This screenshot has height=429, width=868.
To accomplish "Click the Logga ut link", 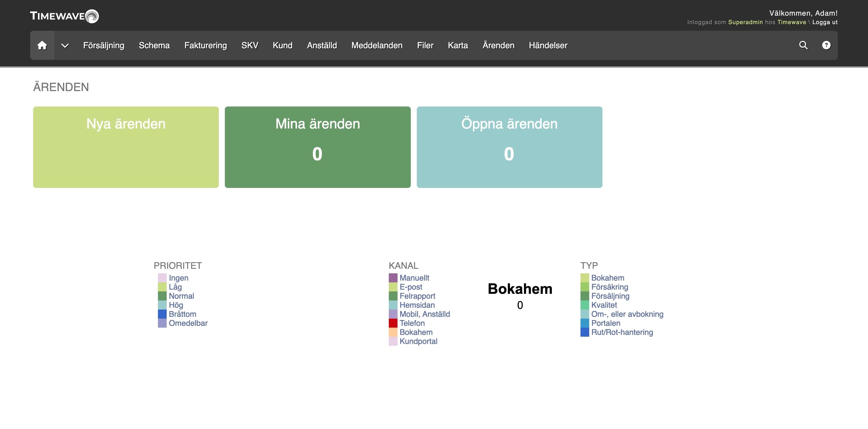I will click(x=825, y=22).
